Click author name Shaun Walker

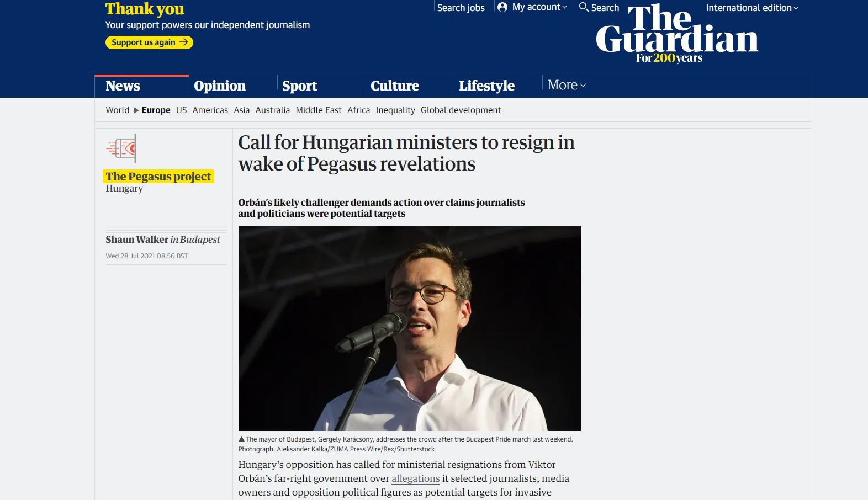pos(137,240)
